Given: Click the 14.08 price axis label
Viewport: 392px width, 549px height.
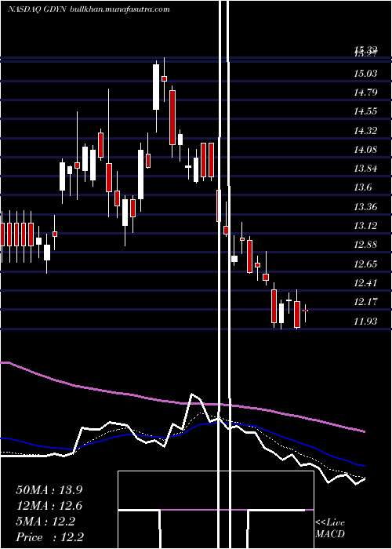Looking at the screenshot, I should point(365,150).
